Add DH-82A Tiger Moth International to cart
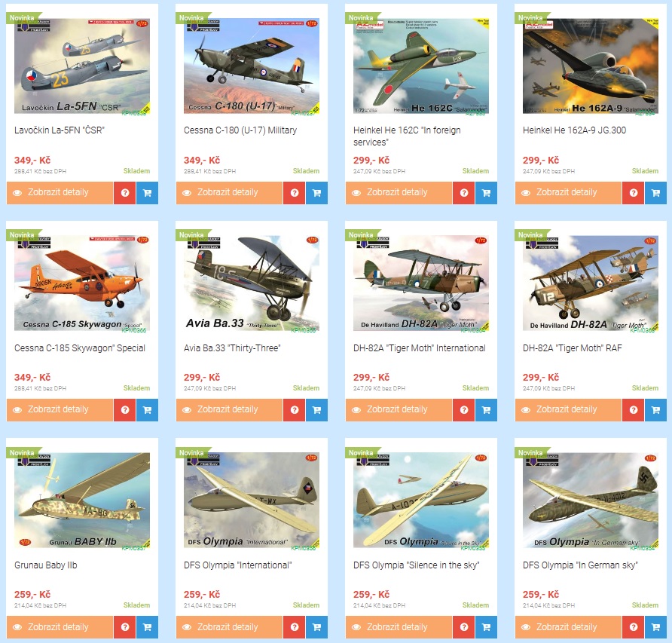 486,409
